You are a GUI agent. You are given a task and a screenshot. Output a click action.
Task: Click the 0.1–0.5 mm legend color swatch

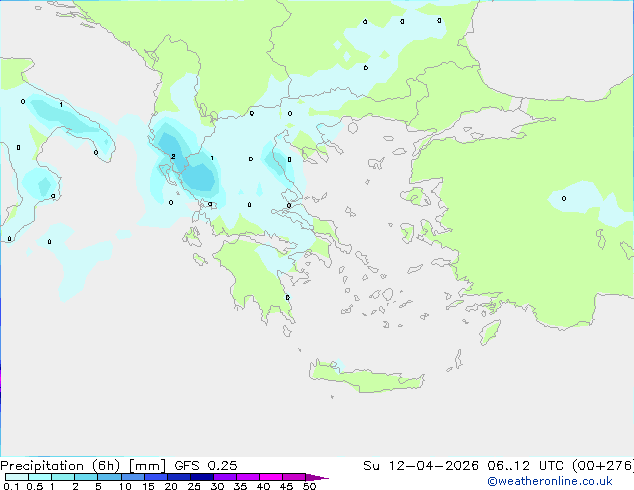(17, 477)
